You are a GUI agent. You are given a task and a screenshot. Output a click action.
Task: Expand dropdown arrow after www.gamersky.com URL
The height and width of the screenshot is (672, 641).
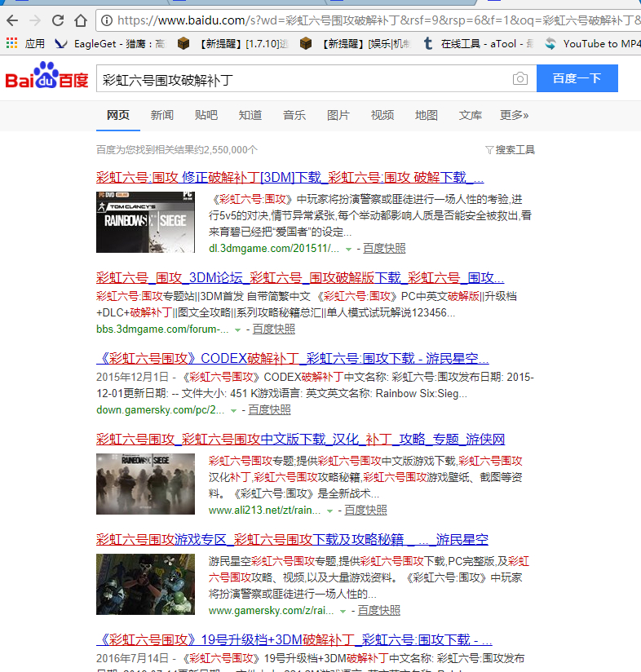343,611
